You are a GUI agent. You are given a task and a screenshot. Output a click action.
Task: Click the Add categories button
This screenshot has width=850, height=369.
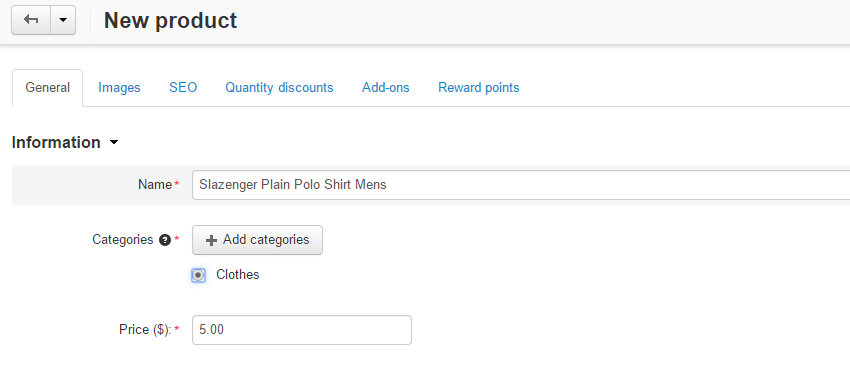click(x=257, y=240)
